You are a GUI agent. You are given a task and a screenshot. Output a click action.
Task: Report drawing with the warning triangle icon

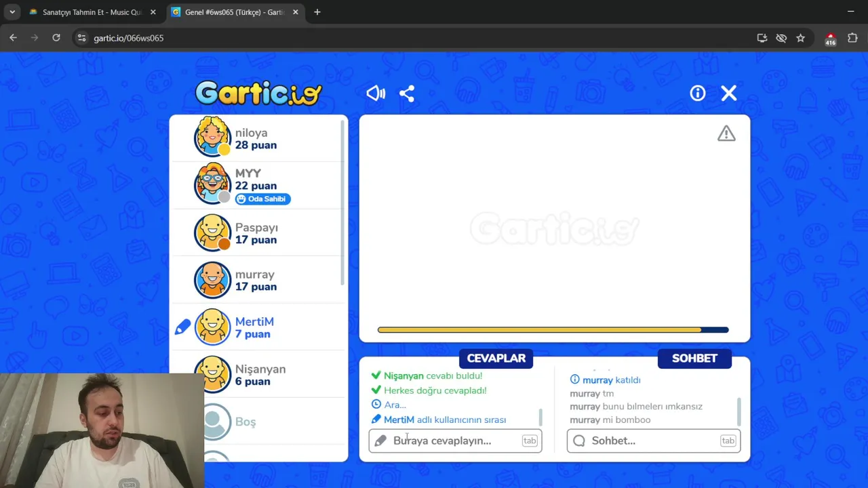[726, 134]
